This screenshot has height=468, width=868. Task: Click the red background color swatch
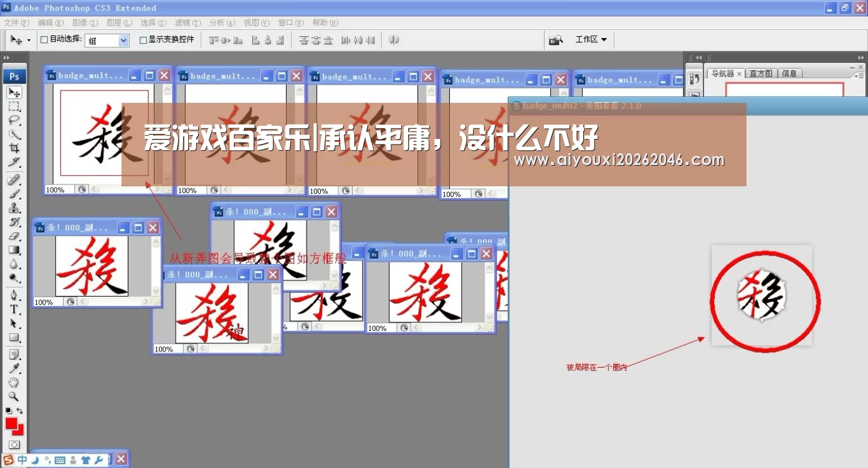[20, 431]
